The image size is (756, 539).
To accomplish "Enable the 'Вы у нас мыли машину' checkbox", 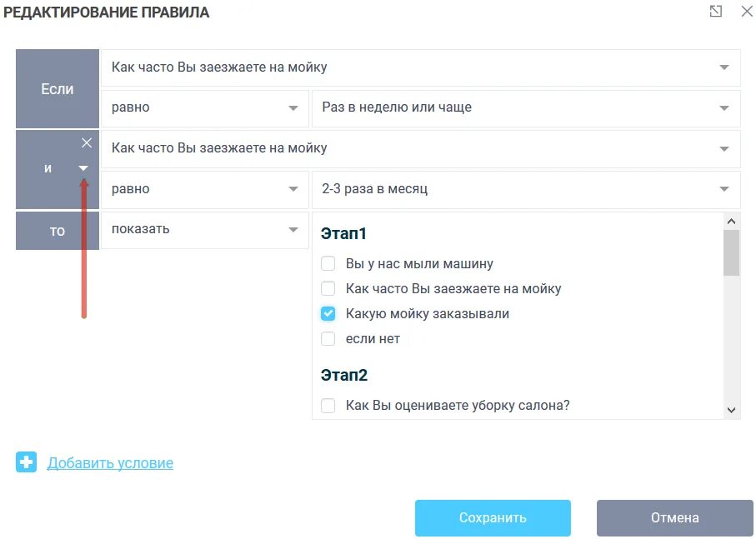I will click(328, 264).
